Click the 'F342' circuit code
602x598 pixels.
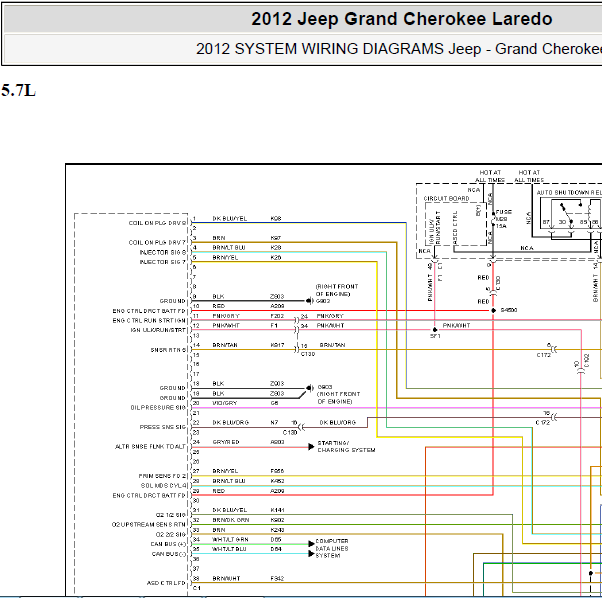click(x=277, y=578)
